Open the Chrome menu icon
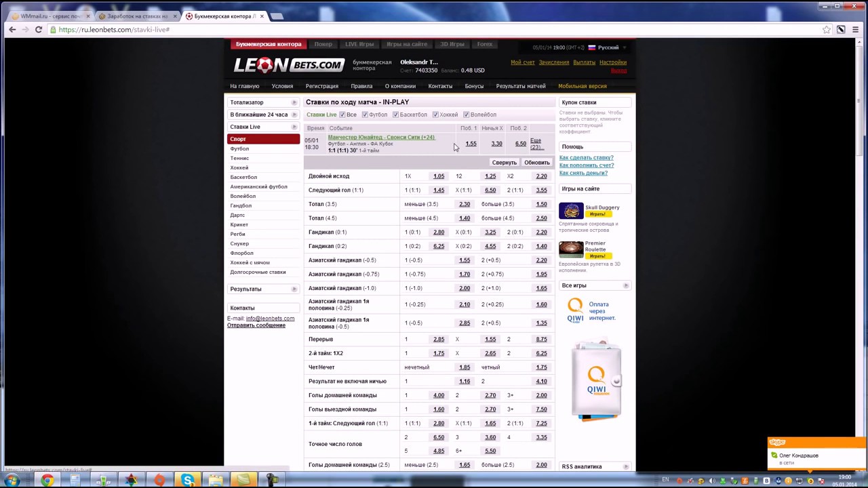Viewport: 868px width, 488px height. (x=856, y=29)
